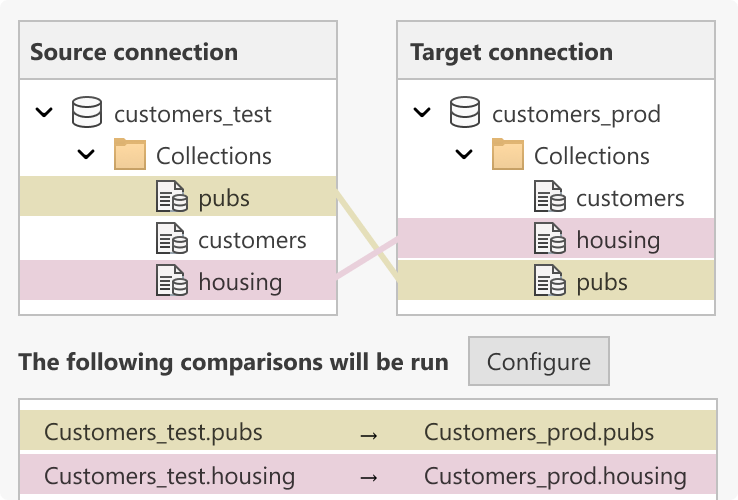Click the customers_prod database icon

tap(465, 112)
